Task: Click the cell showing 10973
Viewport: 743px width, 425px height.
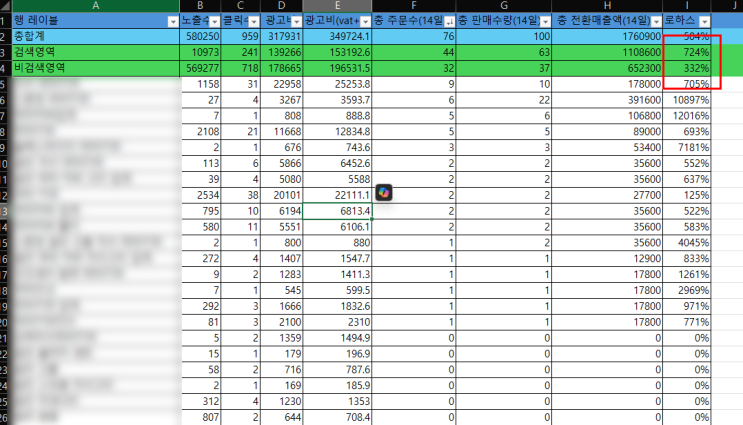Action: pos(200,52)
